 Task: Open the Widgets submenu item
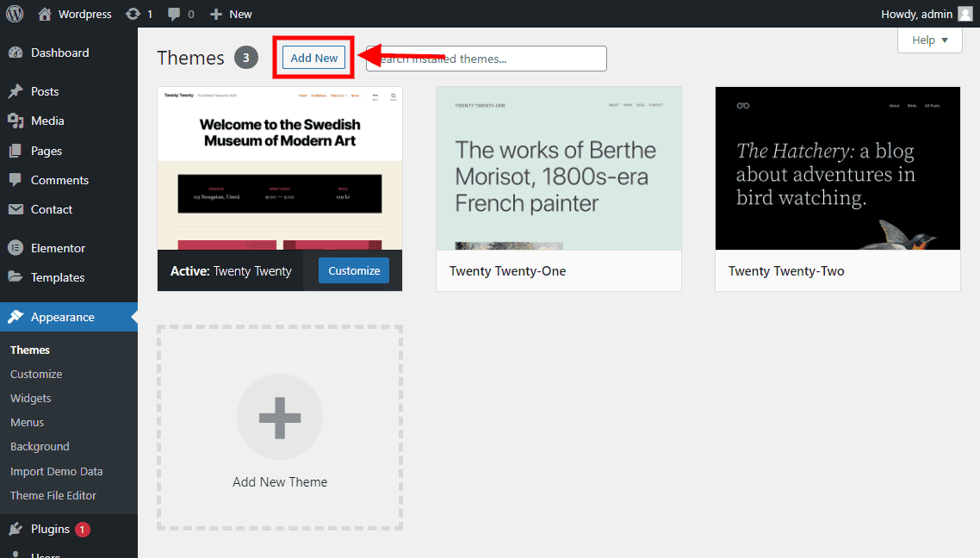coord(31,398)
